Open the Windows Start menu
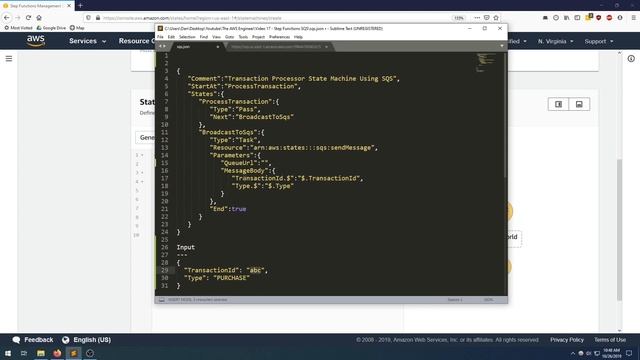Image resolution: width=640 pixels, height=360 pixels. coord(8,353)
